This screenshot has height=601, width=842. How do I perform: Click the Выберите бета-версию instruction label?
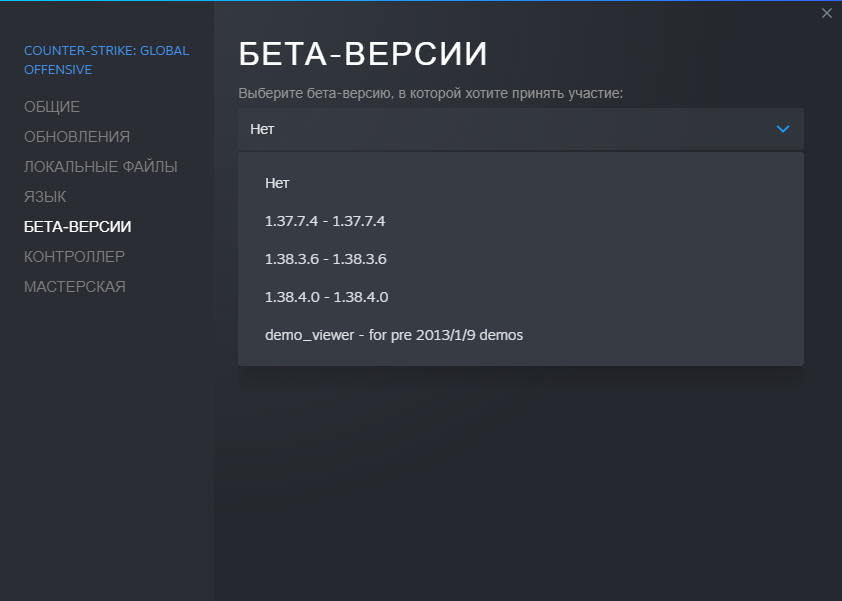430,93
